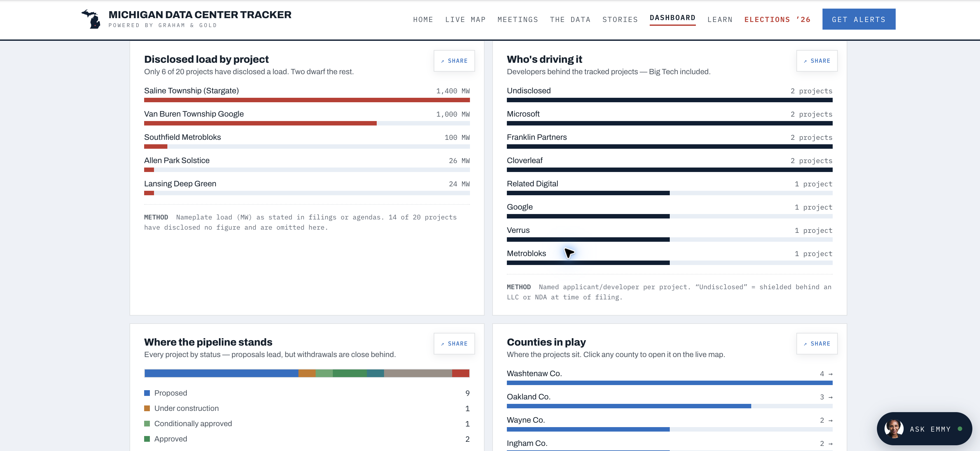
Task: Click the Metrobloks developer label
Action: [526, 253]
